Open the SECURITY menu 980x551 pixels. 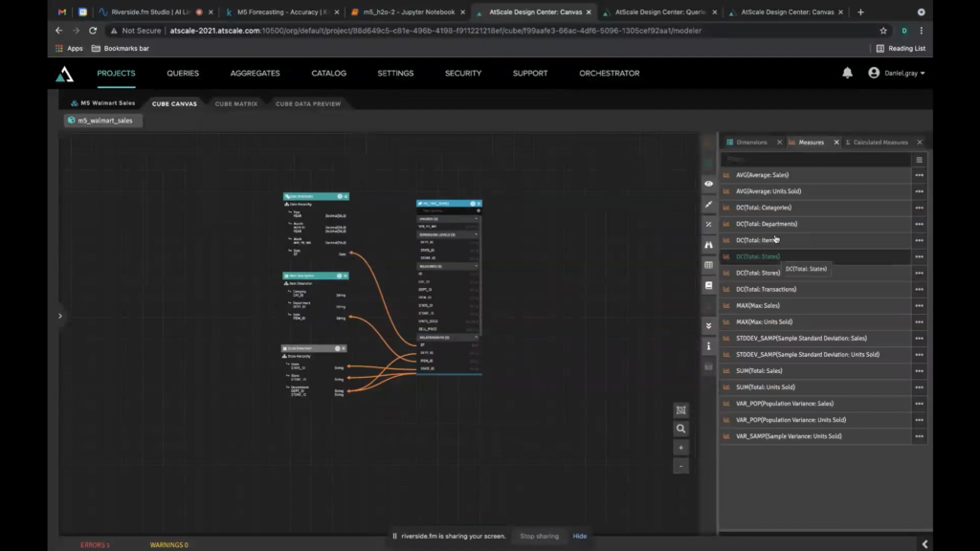coord(463,73)
